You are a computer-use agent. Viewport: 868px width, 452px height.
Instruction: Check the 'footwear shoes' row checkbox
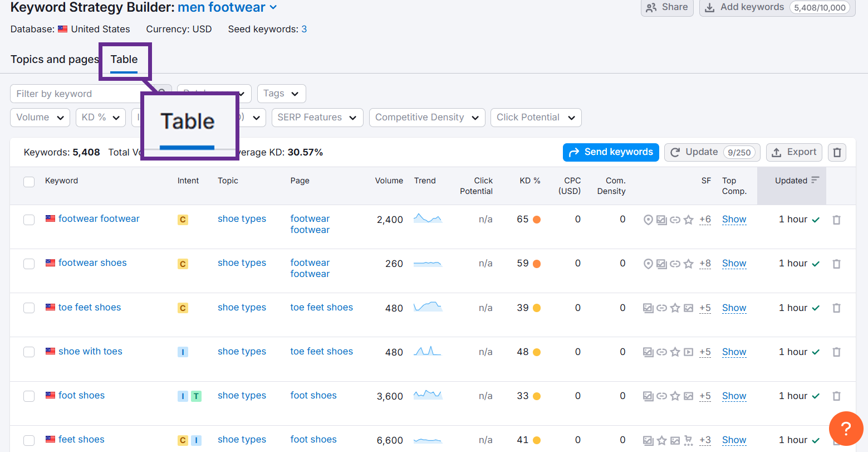click(29, 264)
